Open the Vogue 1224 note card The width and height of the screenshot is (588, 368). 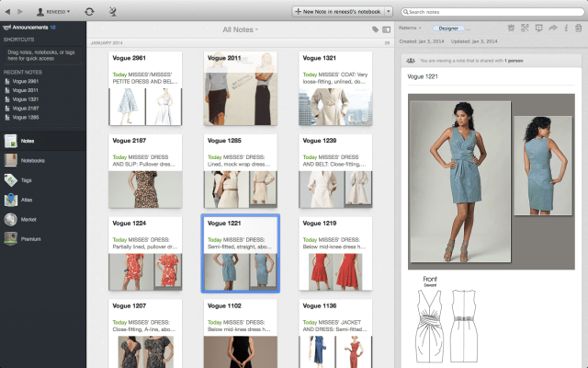145,254
